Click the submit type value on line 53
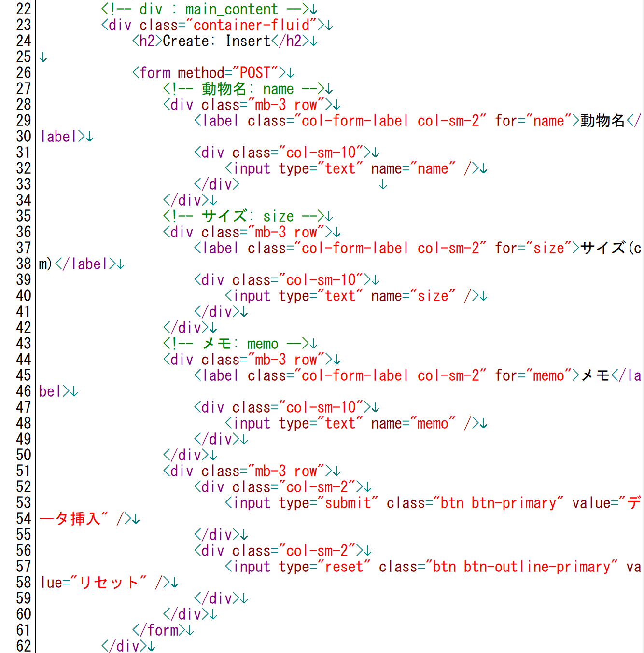Viewport: 644px width, 653px height. [x=348, y=503]
